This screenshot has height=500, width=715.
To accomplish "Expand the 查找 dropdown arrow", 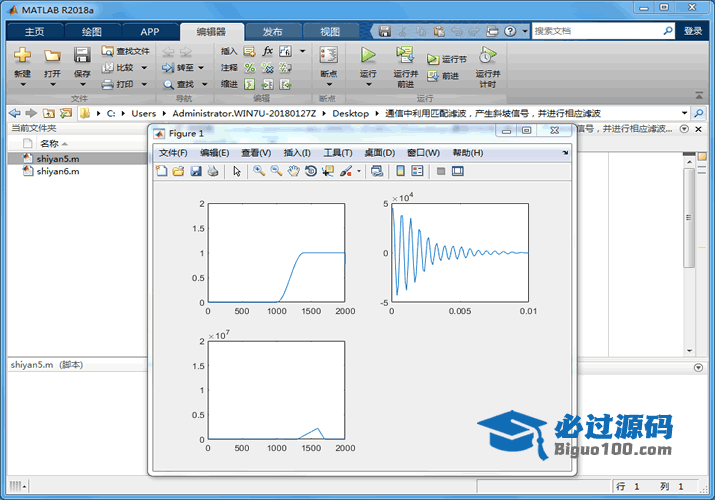I will (204, 84).
